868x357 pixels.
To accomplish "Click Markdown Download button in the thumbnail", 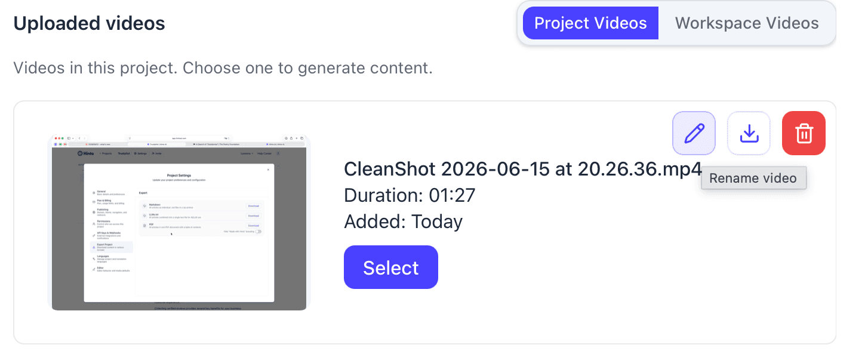I will (254, 205).
